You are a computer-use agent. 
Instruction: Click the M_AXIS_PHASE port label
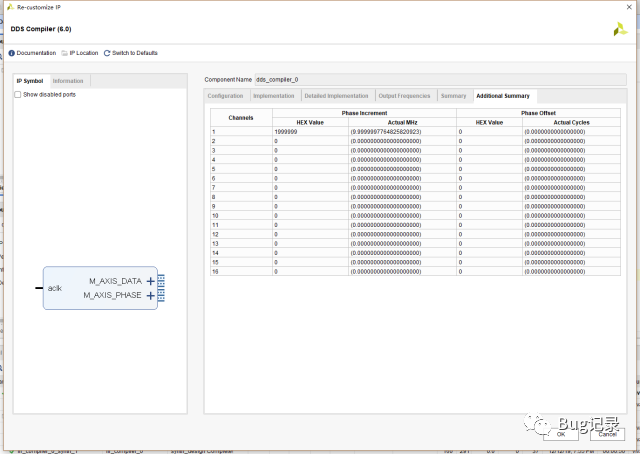click(x=113, y=295)
